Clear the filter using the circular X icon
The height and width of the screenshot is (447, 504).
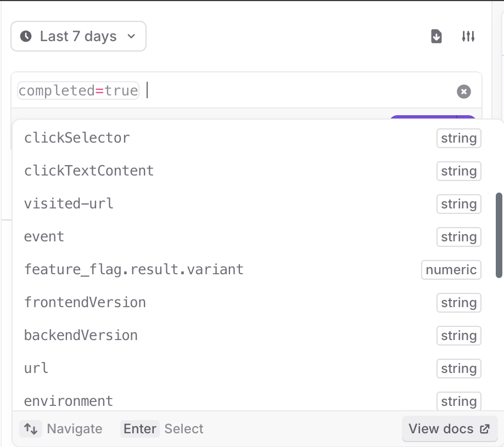click(464, 92)
